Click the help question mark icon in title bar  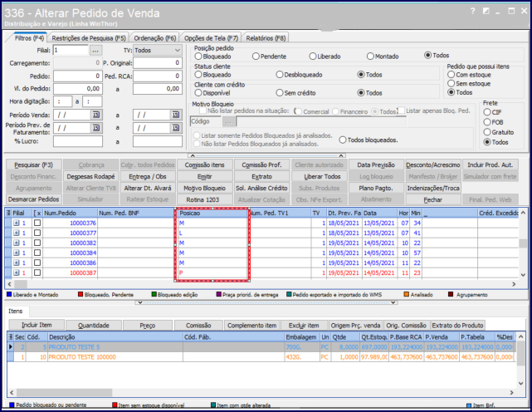tap(472, 11)
